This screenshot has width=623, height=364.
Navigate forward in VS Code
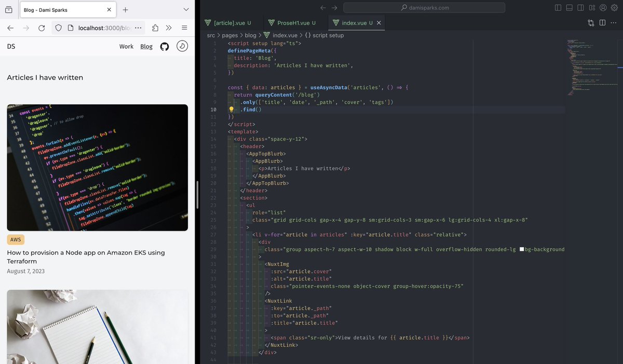[334, 8]
